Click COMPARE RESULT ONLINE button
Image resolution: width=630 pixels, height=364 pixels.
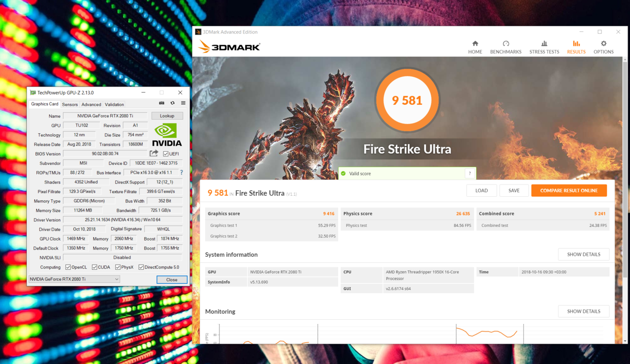[569, 190]
